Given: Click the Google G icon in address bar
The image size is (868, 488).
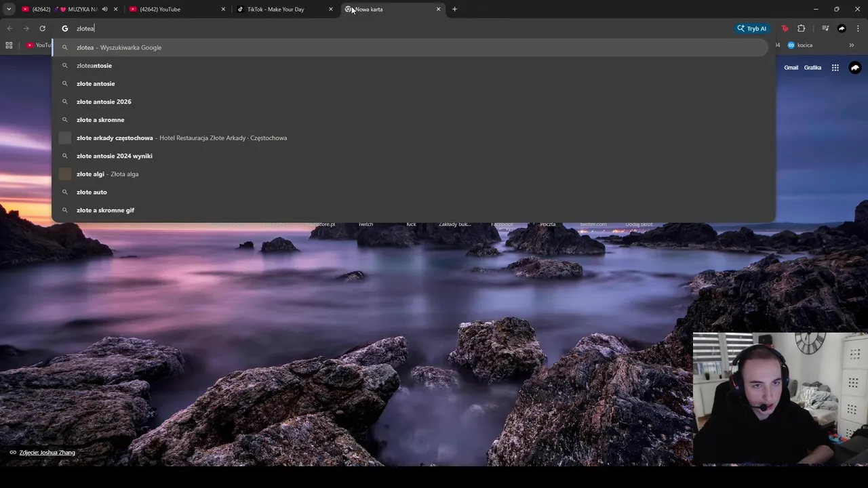Looking at the screenshot, I should (65, 28).
